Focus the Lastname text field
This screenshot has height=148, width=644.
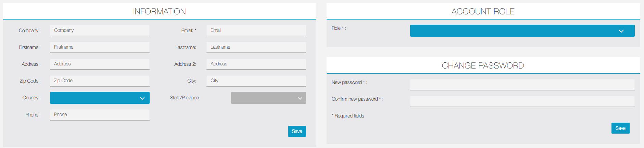[256, 47]
